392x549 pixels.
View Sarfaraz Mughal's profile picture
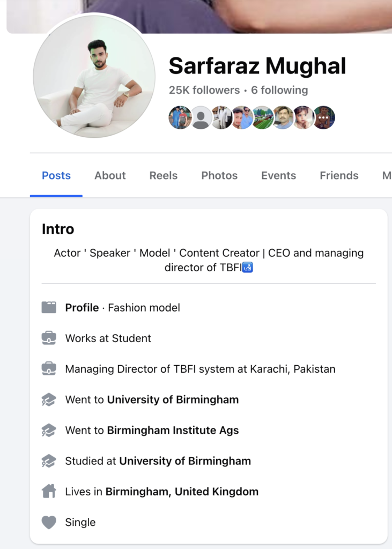(x=94, y=77)
